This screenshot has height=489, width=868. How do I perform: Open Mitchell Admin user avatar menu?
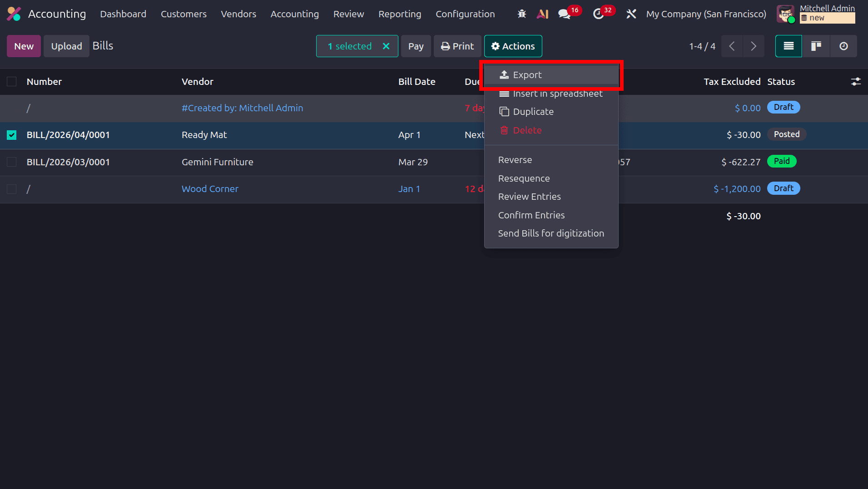(x=785, y=14)
